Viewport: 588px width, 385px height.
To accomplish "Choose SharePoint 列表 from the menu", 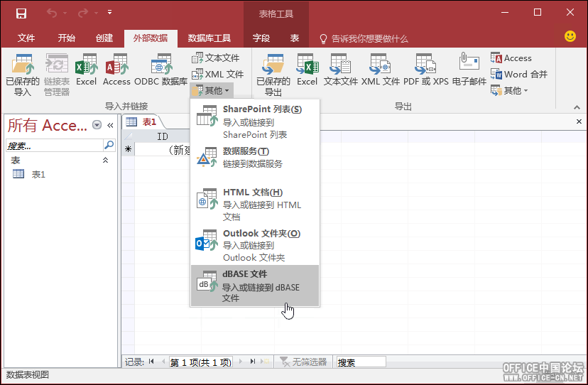I will coord(255,121).
